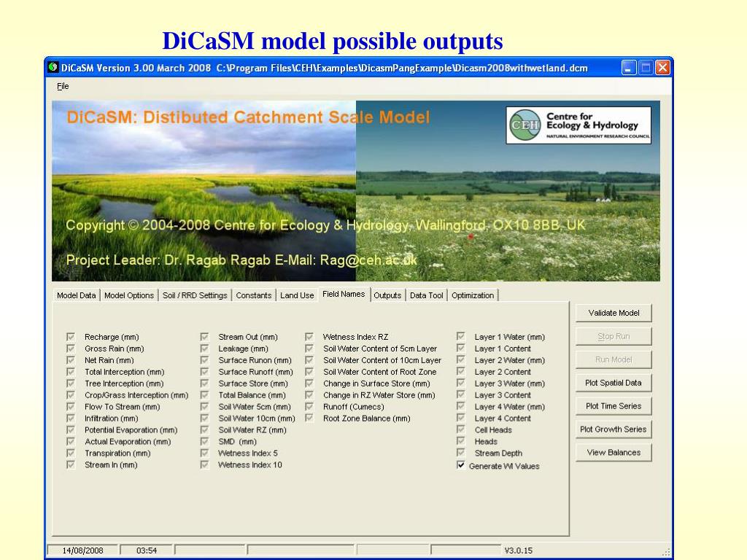Toggle the Cell Heads checkbox
This screenshot has width=747, height=560.
pos(461,429)
